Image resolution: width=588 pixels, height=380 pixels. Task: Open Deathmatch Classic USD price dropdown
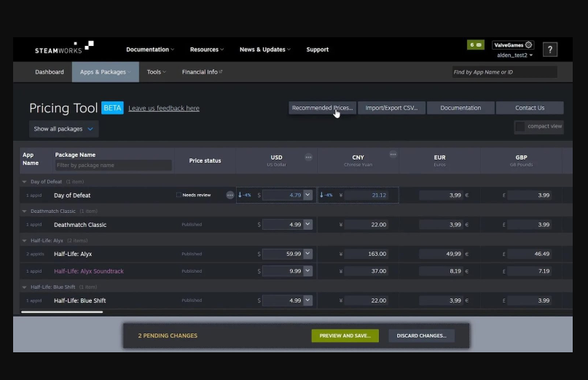point(307,224)
